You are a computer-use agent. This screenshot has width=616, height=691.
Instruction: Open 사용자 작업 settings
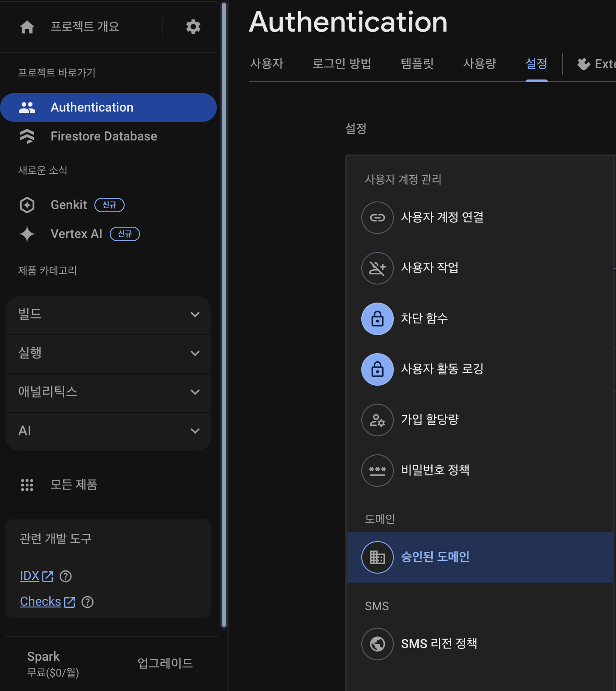[480, 268]
